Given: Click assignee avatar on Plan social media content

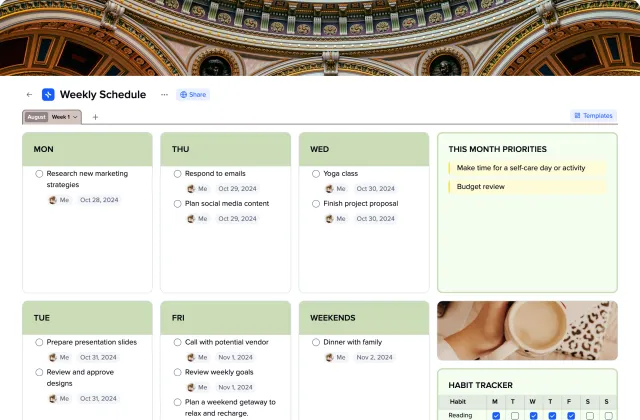Looking at the screenshot, I should coord(191,219).
